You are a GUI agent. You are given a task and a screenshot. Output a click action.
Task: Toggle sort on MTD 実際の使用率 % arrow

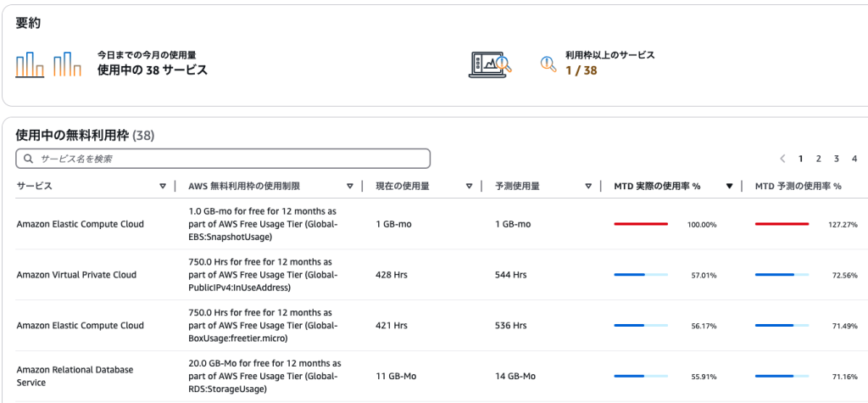[x=729, y=187]
